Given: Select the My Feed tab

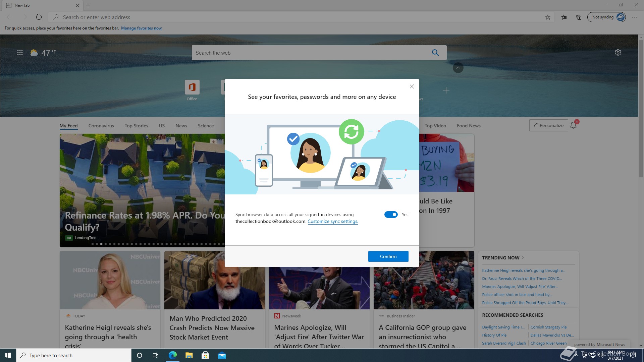Looking at the screenshot, I should click(x=68, y=126).
